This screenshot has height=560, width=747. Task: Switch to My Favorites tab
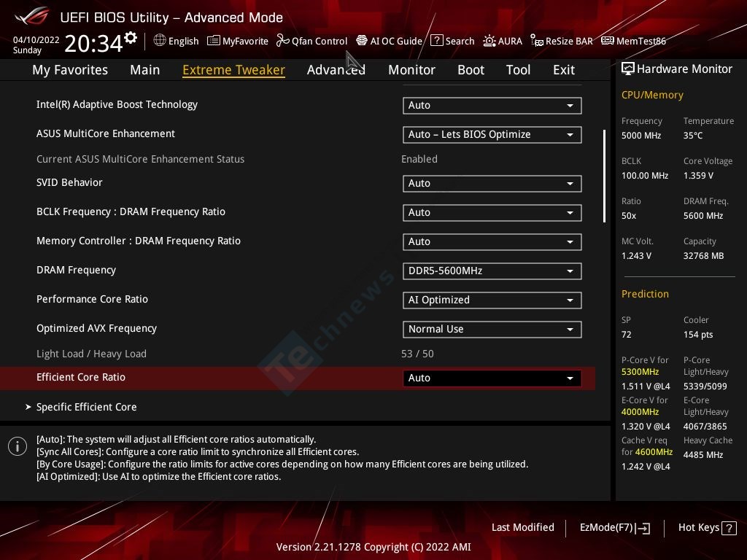click(x=70, y=70)
